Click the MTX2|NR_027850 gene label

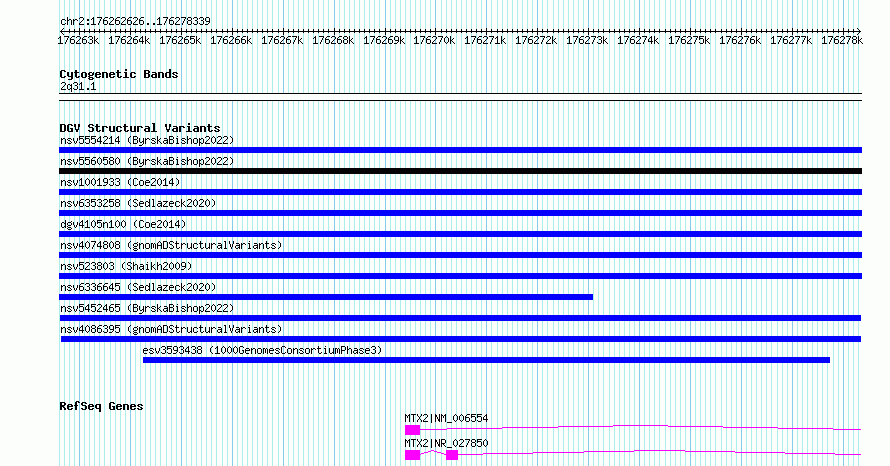[446, 443]
